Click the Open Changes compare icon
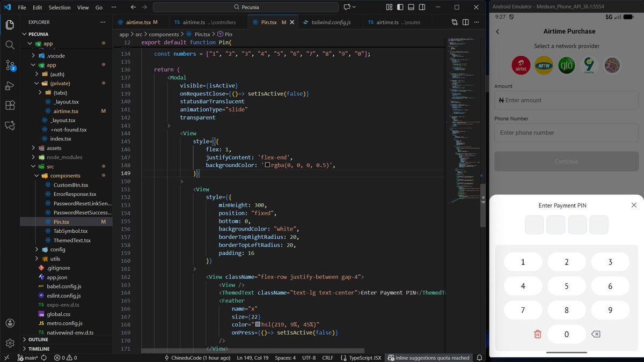The height and width of the screenshot is (362, 644). coord(455,23)
